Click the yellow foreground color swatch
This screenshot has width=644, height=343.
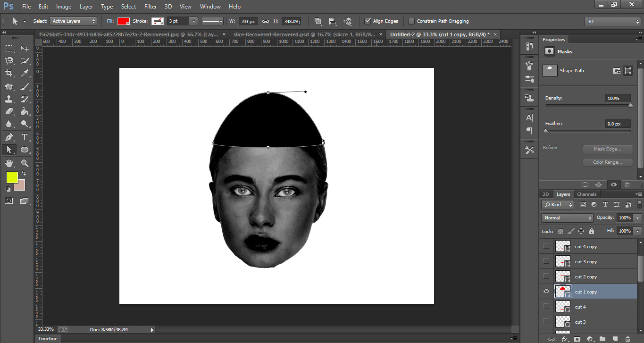coord(12,177)
